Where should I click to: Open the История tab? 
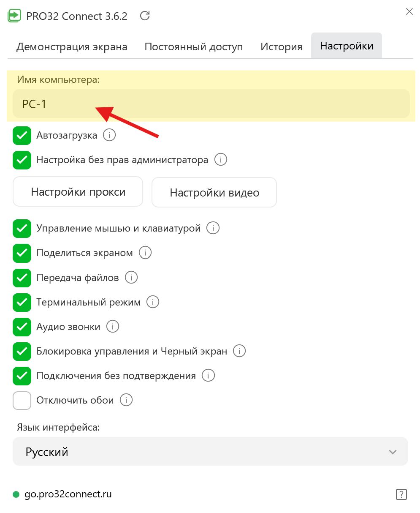coord(281,46)
